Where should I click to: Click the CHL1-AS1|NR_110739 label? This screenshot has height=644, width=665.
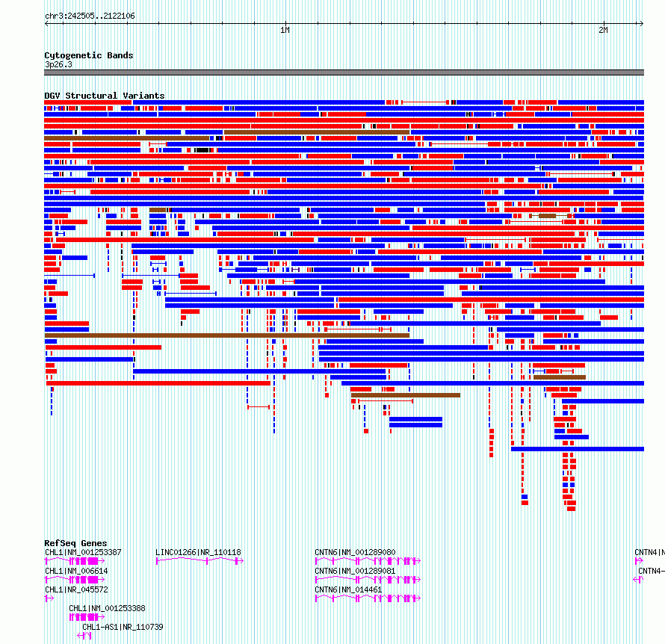(123, 627)
